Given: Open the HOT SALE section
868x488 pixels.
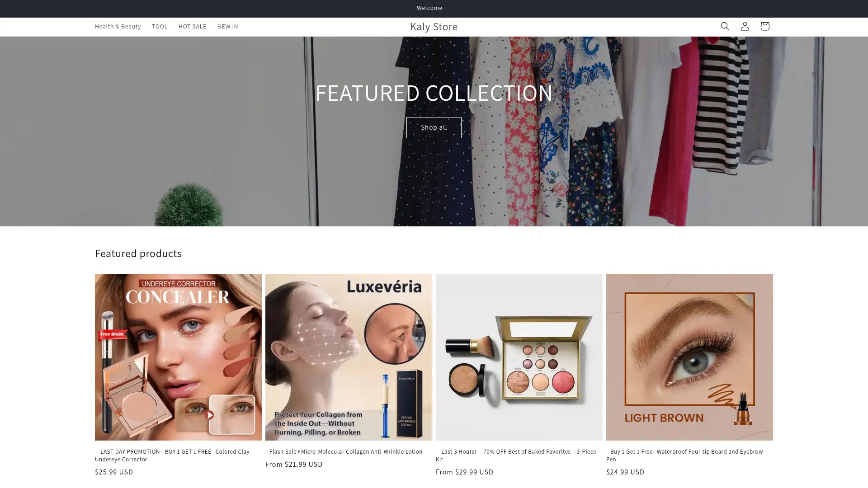Looking at the screenshot, I should 192,26.
